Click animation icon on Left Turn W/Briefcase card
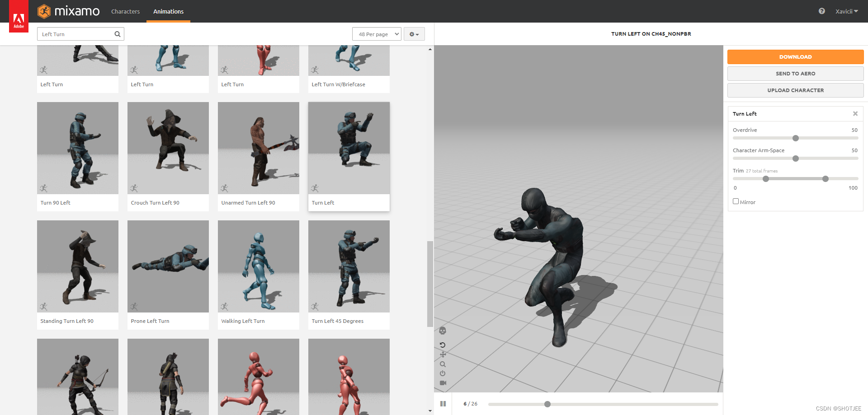Image resolution: width=868 pixels, height=415 pixels. pos(315,70)
